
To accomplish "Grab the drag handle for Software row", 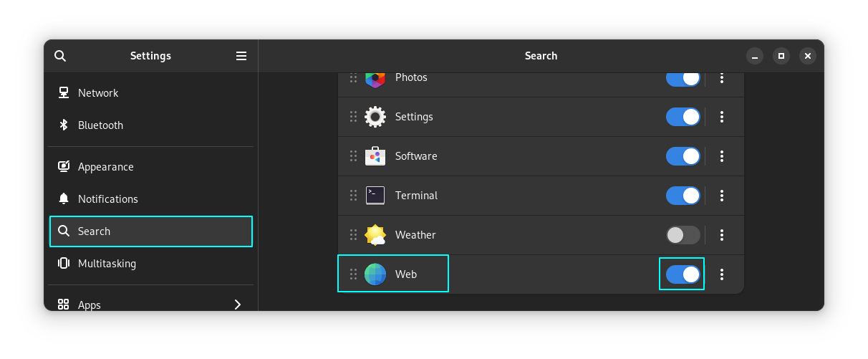I will tap(353, 156).
